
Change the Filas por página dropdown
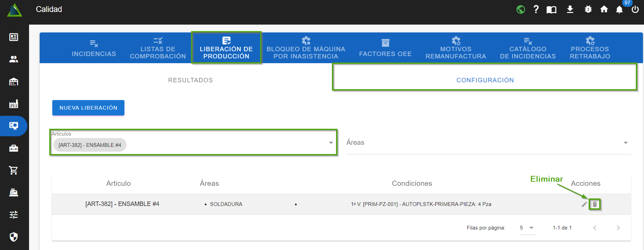tap(527, 228)
